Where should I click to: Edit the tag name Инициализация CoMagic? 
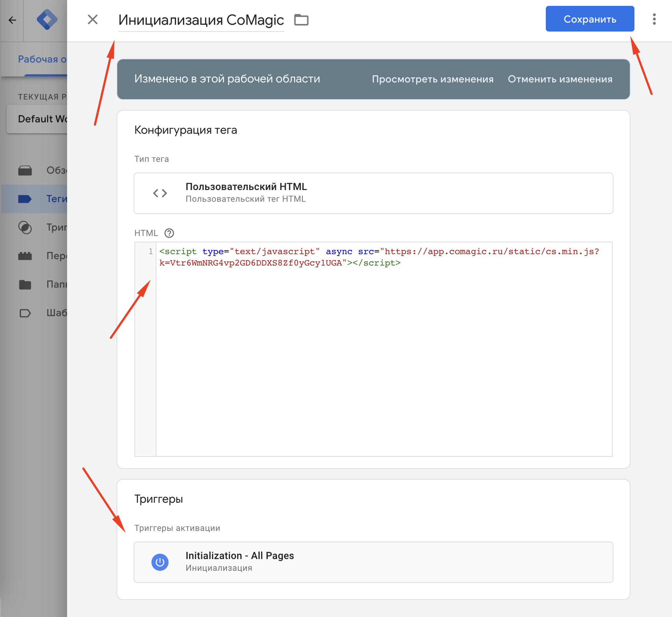point(201,20)
